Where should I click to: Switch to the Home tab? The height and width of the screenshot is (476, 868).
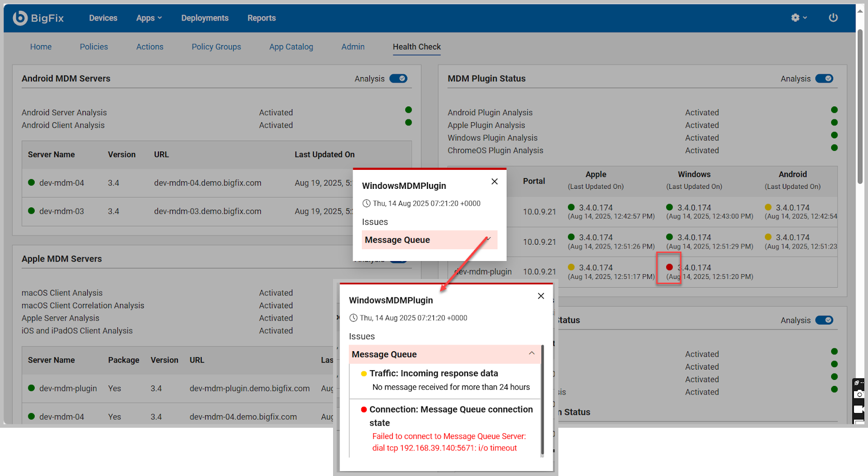tap(41, 47)
